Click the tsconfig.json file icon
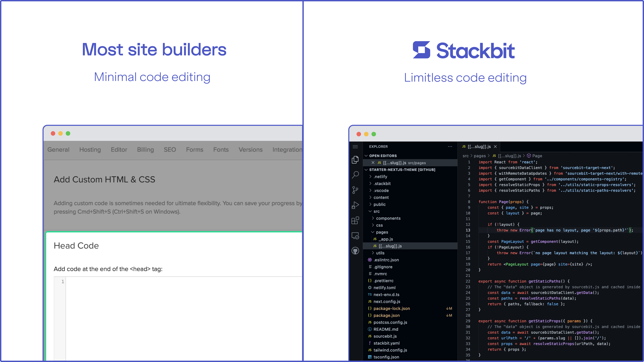The height and width of the screenshot is (362, 644). tap(370, 357)
